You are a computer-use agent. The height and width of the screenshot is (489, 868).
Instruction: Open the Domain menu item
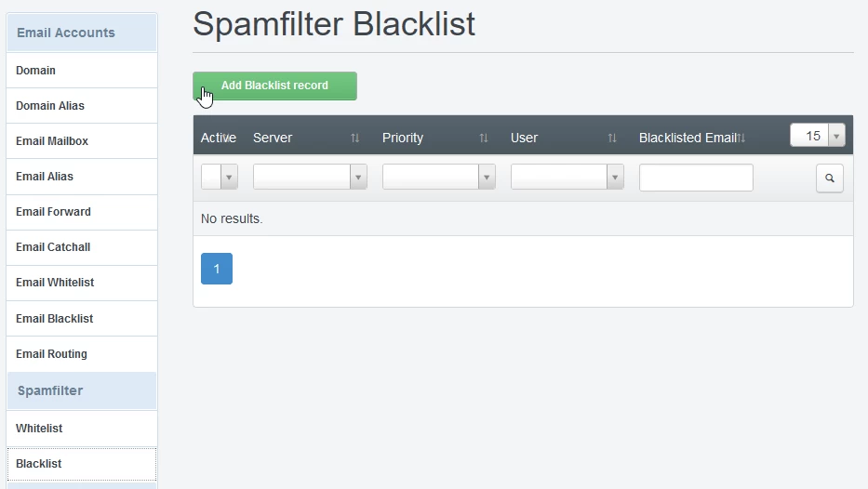coord(36,71)
